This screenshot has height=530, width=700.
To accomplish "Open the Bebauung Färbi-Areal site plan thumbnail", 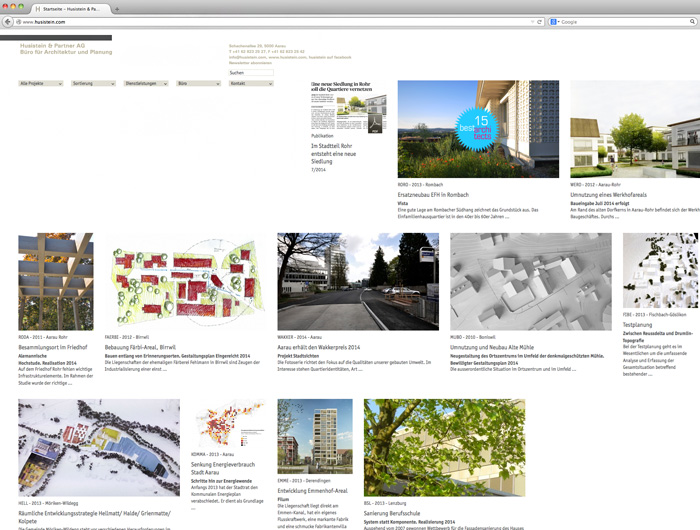I will click(x=184, y=283).
